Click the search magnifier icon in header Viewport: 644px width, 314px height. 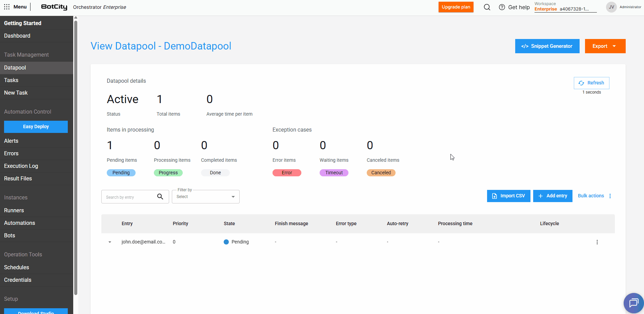[x=487, y=7]
